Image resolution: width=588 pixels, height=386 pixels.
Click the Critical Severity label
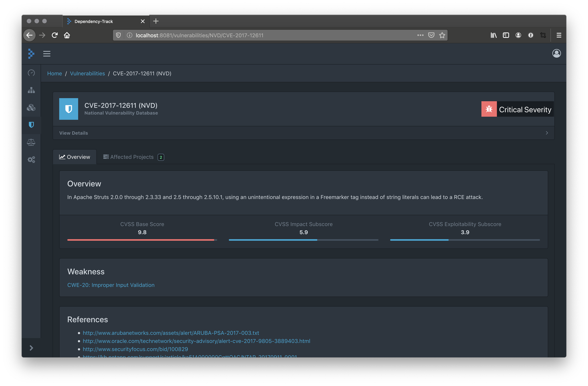(525, 110)
